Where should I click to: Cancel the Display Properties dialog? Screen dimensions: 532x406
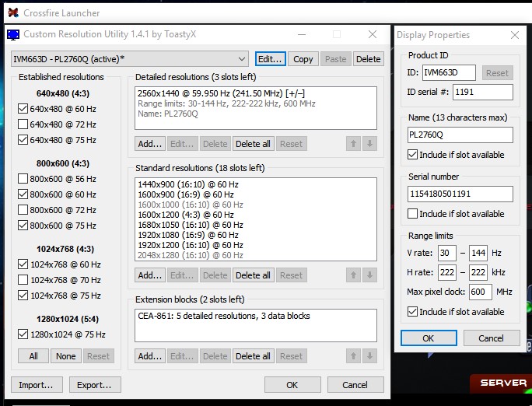(x=492, y=338)
